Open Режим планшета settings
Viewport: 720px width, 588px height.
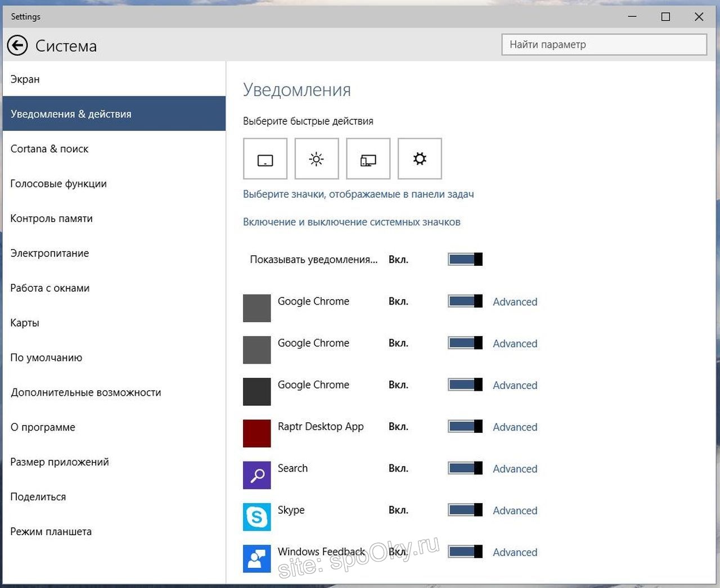[x=114, y=532]
